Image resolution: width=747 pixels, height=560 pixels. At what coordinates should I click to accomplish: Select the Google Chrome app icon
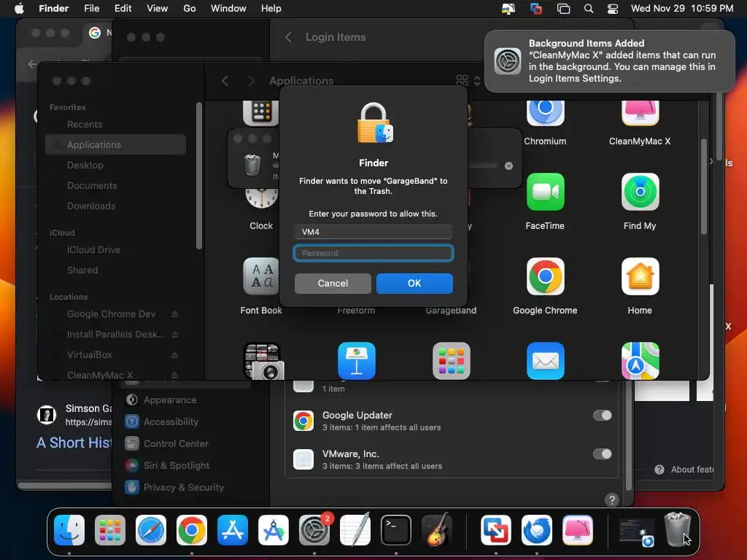545,276
